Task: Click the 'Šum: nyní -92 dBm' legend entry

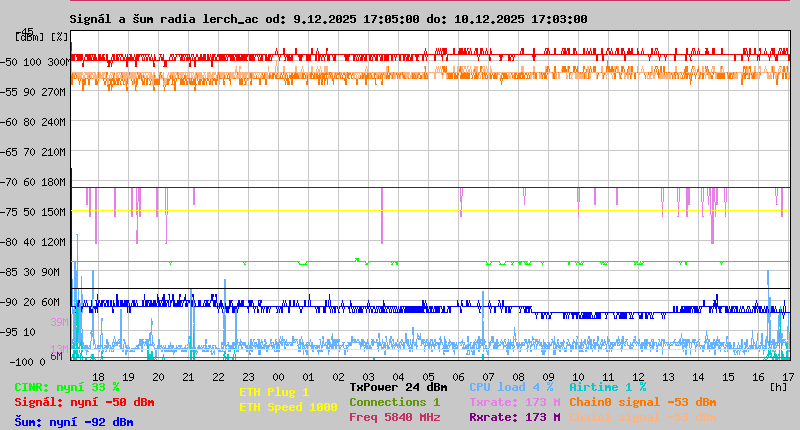Action: [x=73, y=422]
